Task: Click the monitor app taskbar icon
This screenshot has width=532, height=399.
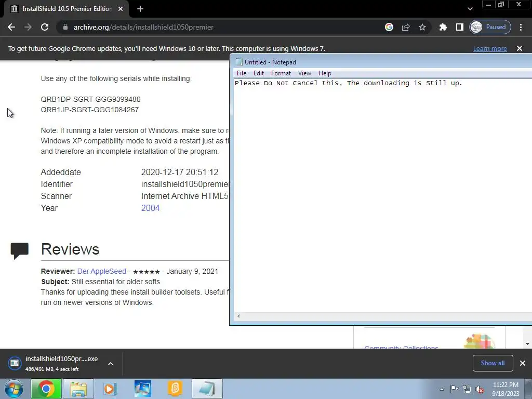Action: click(x=142, y=389)
